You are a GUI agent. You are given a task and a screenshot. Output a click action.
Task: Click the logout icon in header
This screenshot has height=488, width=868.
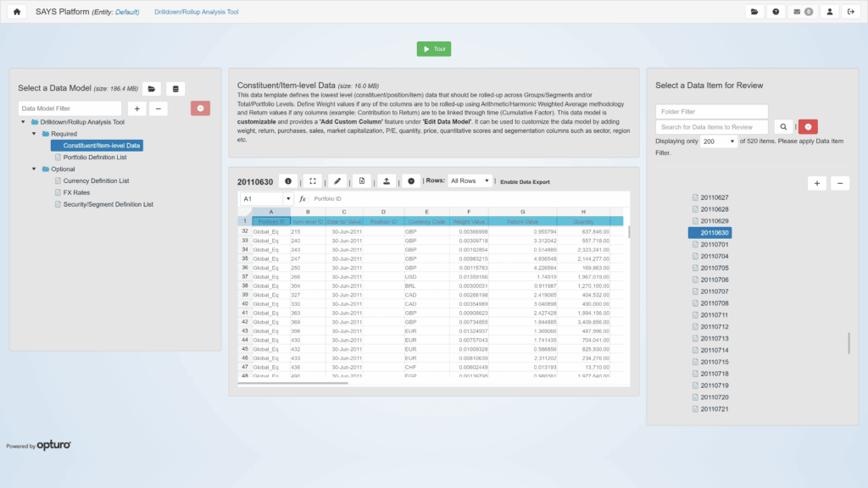tap(850, 12)
